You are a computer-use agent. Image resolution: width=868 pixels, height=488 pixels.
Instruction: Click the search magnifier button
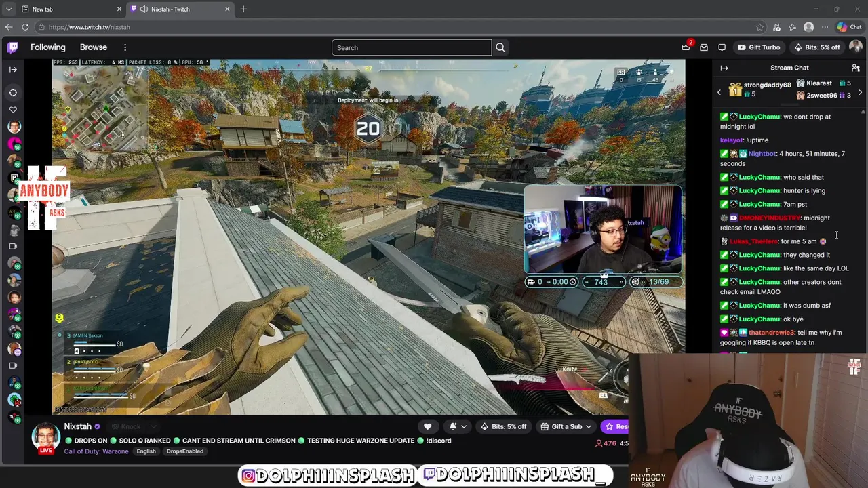(x=500, y=47)
